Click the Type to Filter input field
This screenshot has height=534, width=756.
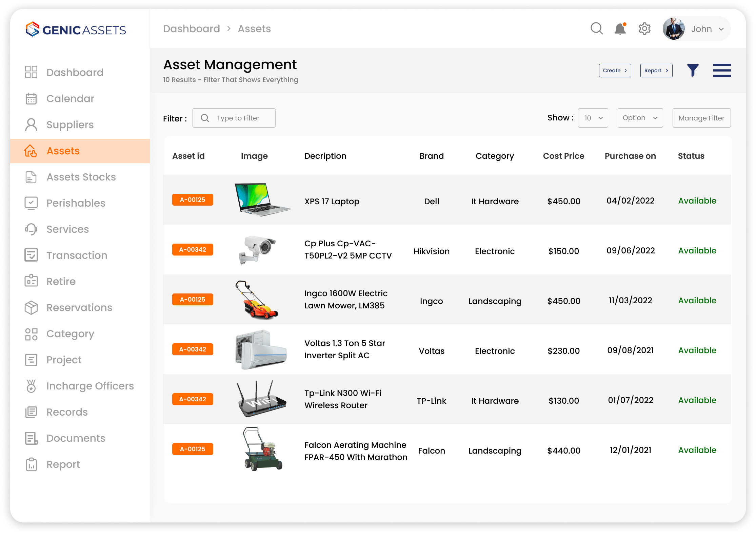point(237,118)
